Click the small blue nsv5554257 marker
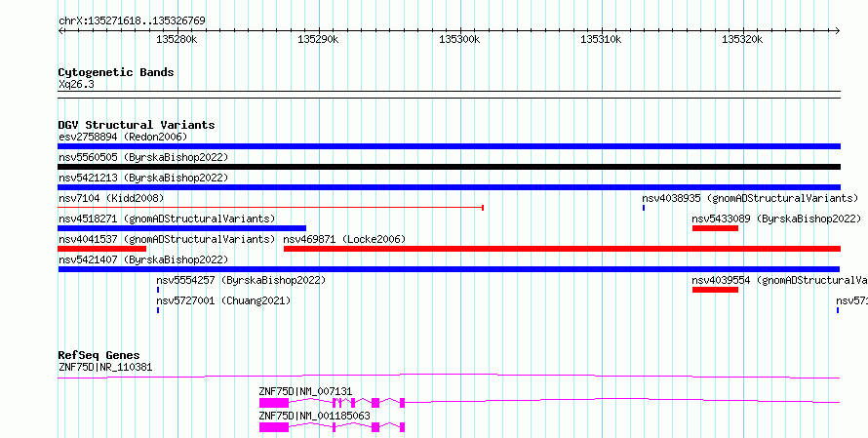The image size is (868, 438). [158, 290]
